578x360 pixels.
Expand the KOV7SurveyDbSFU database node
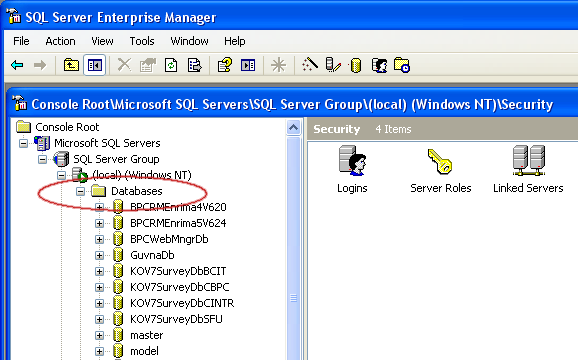pyautogui.click(x=99, y=319)
